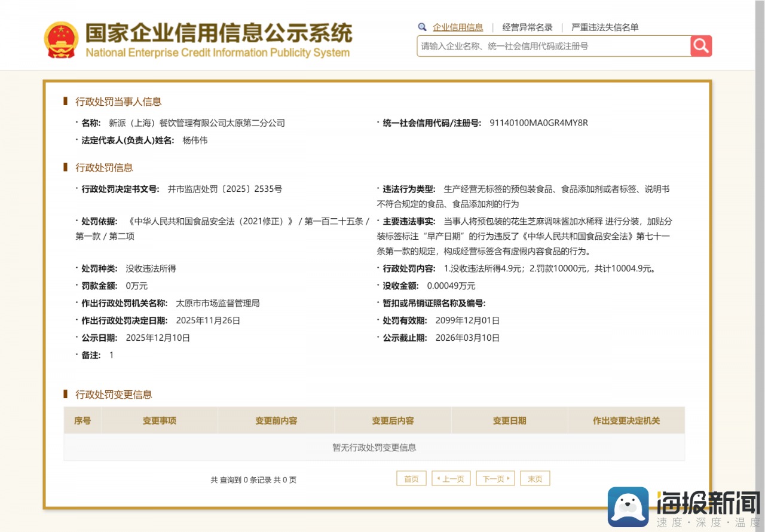Select the 暂无行政处罚变更信息 table row
Viewport: 765px width, 532px height.
(x=374, y=447)
